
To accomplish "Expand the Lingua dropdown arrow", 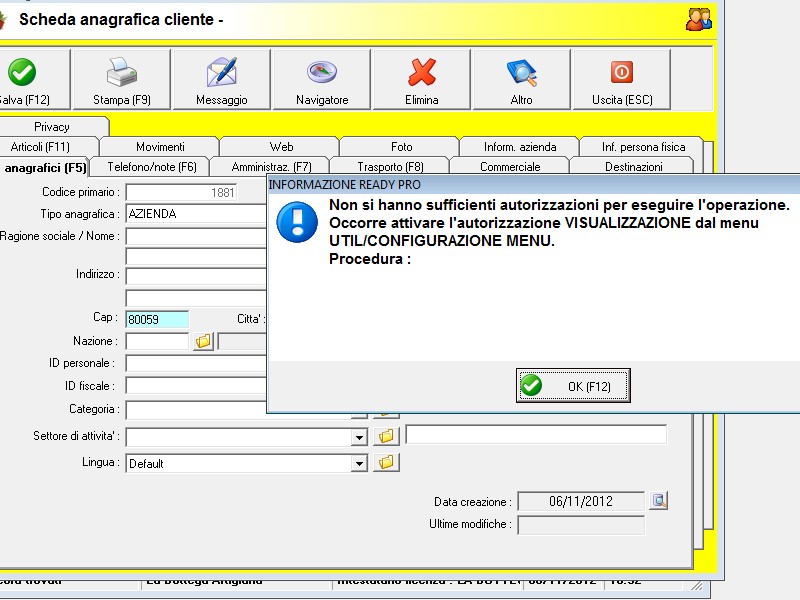I will pyautogui.click(x=359, y=464).
